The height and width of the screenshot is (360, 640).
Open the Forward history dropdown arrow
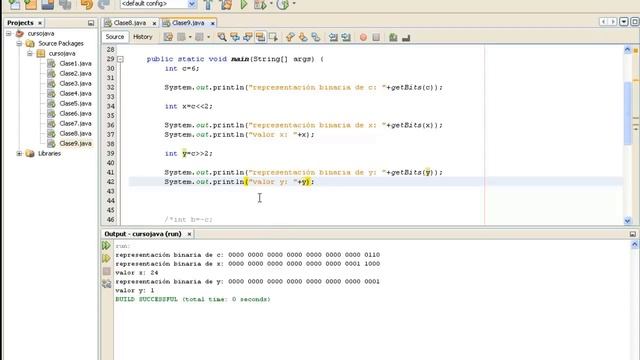tap(208, 37)
